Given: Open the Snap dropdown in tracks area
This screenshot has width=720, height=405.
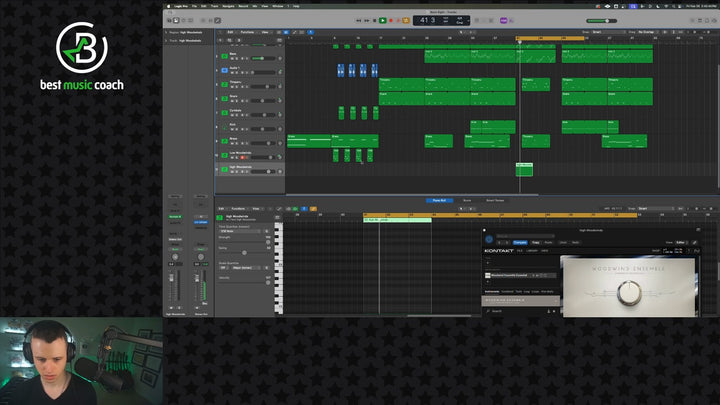Looking at the screenshot, I should (608, 32).
